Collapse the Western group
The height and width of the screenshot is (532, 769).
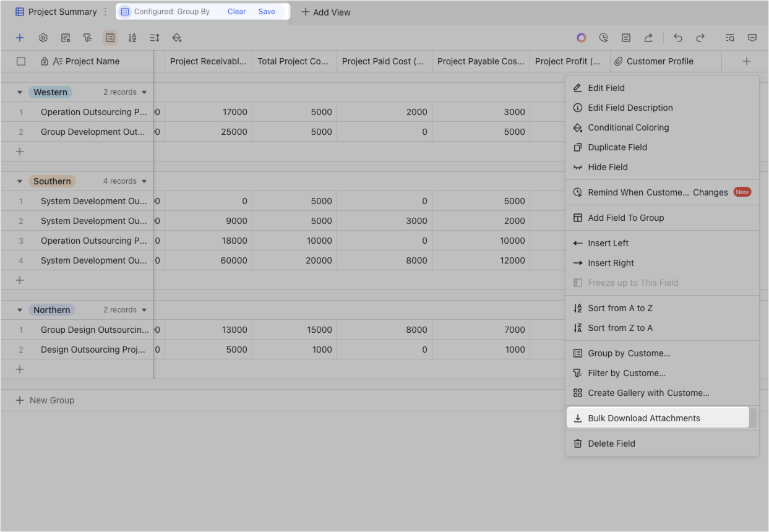pos(20,92)
